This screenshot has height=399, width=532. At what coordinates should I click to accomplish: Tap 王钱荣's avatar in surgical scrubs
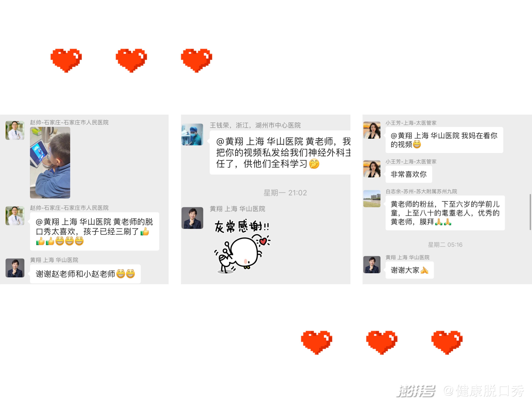192,134
